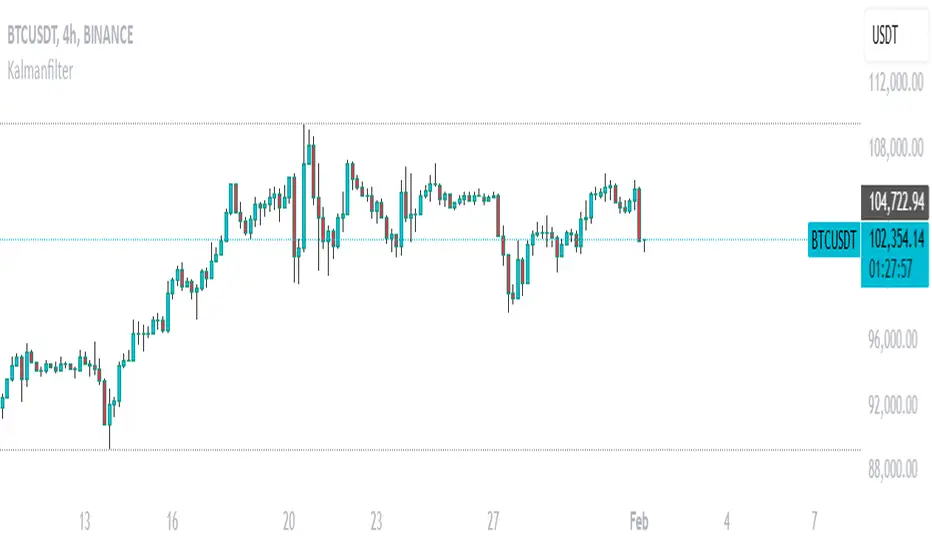Click the date label 20 on time axis
This screenshot has height=550, width=932.
click(x=289, y=521)
